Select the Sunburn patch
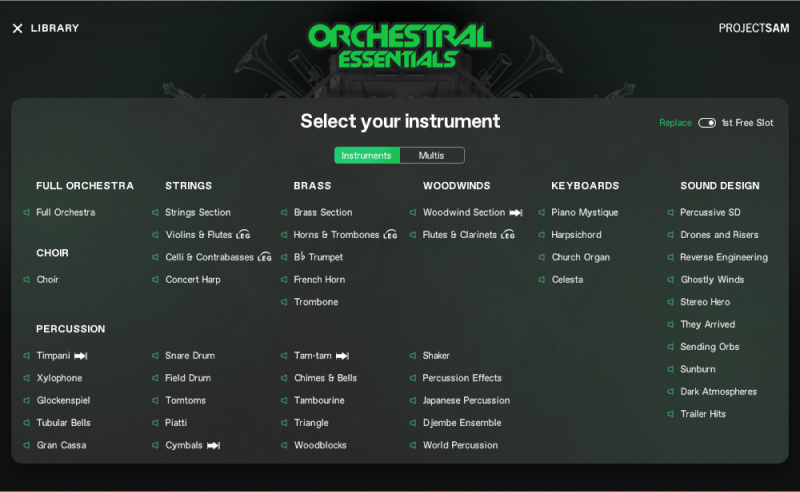The width and height of the screenshot is (800, 492). [698, 369]
